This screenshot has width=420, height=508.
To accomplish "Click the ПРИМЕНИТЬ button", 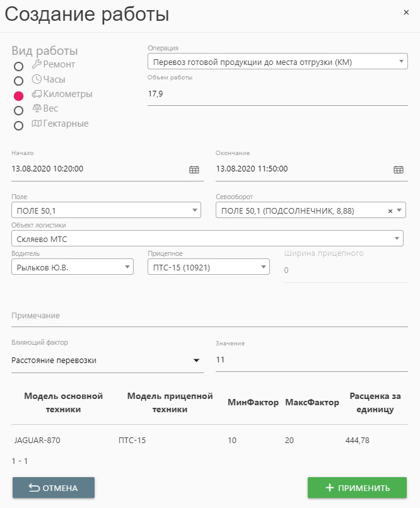I will pos(357,488).
